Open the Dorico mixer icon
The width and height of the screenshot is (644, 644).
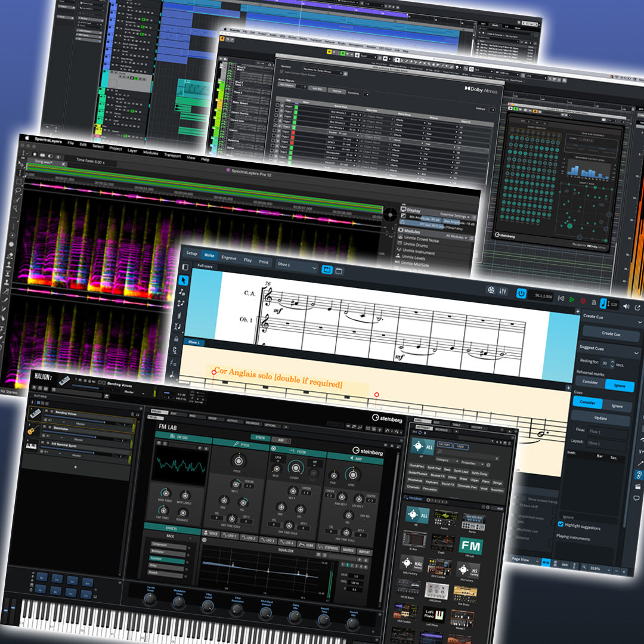click(502, 291)
